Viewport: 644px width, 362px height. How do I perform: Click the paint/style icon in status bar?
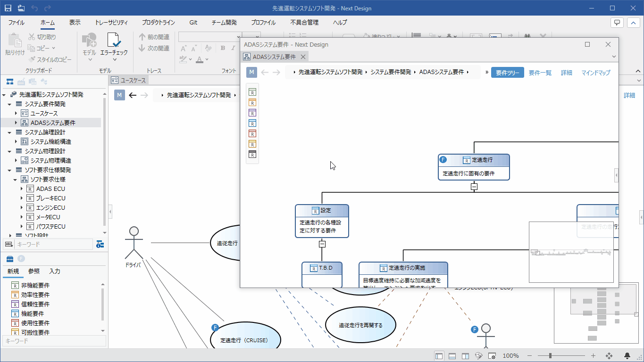[x=478, y=356]
